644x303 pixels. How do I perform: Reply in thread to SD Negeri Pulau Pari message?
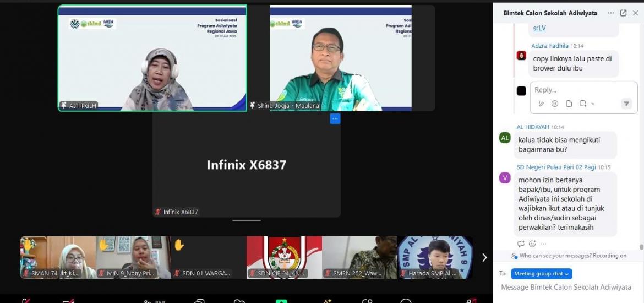pos(521,244)
